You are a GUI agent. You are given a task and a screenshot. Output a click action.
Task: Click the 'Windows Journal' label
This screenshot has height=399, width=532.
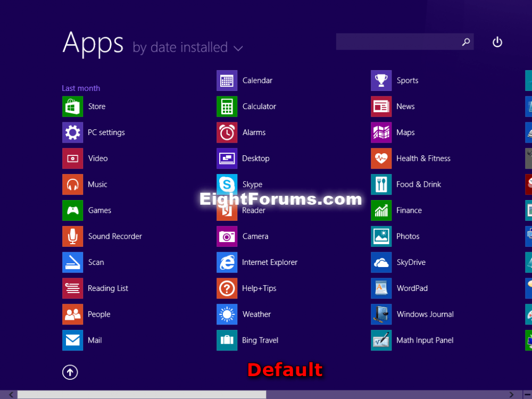point(425,314)
